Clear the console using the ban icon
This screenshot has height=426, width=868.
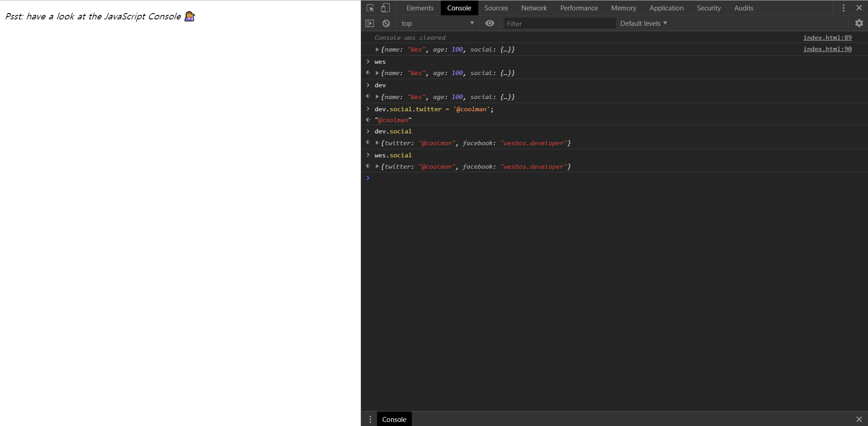(386, 23)
